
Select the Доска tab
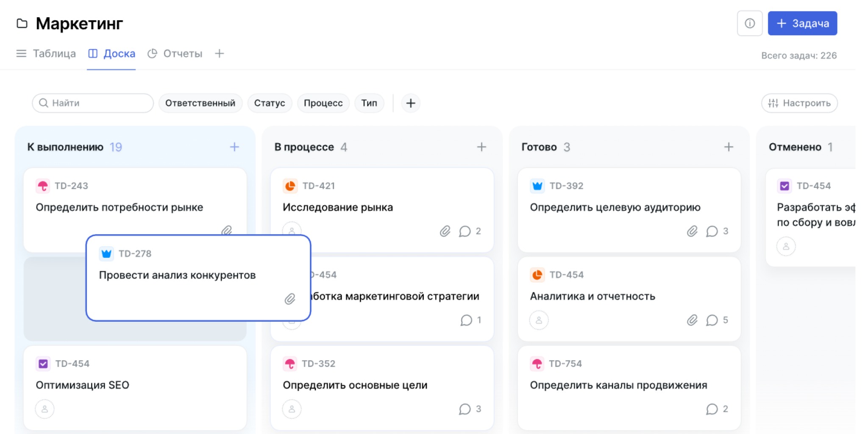tap(111, 54)
